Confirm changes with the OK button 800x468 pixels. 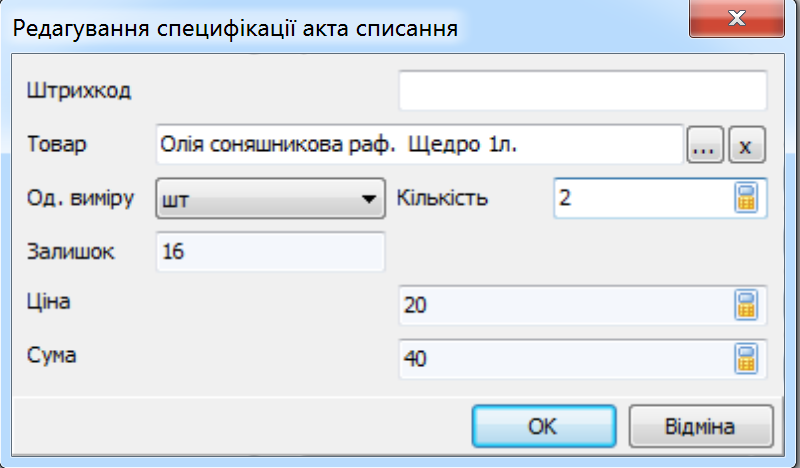(544, 426)
